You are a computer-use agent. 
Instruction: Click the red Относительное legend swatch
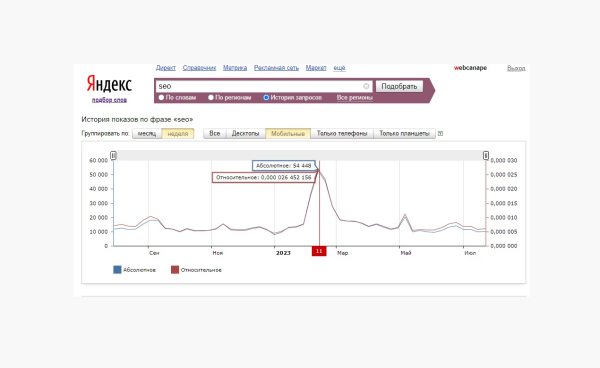point(175,270)
